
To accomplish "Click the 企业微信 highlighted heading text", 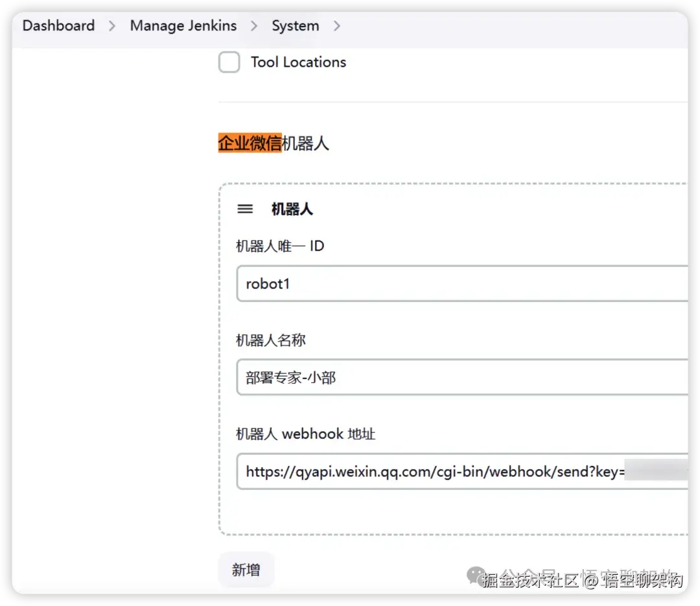I will pyautogui.click(x=249, y=143).
